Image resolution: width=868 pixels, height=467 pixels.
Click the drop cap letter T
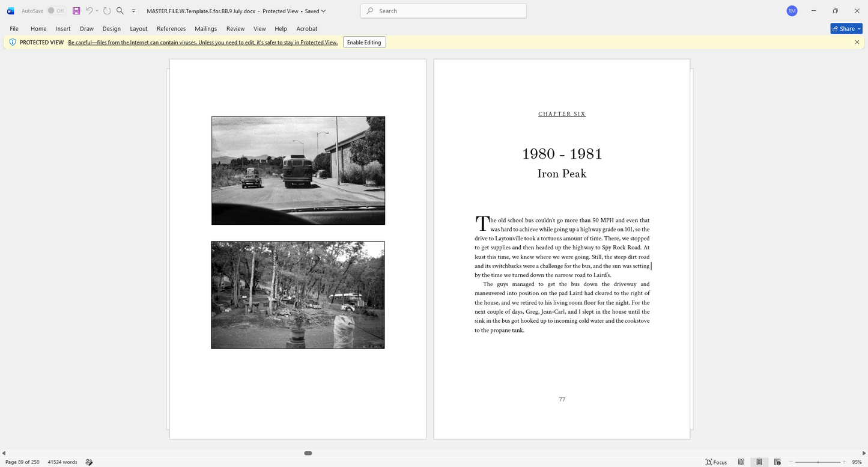tap(482, 224)
